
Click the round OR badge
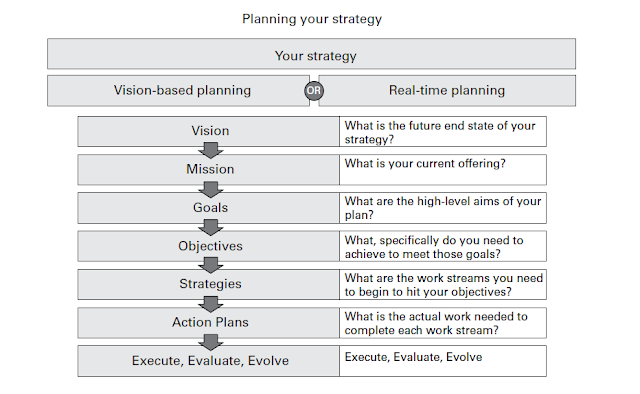(314, 91)
